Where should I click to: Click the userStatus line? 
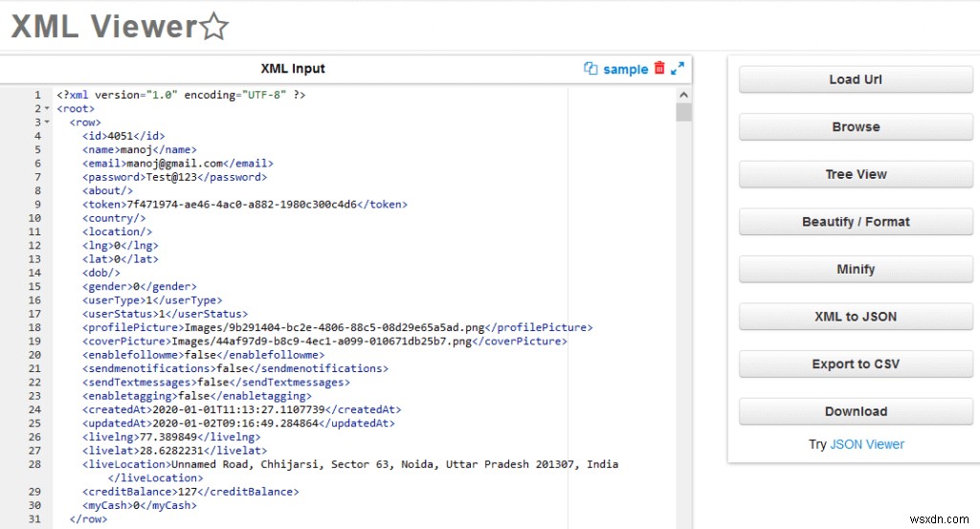pos(165,314)
